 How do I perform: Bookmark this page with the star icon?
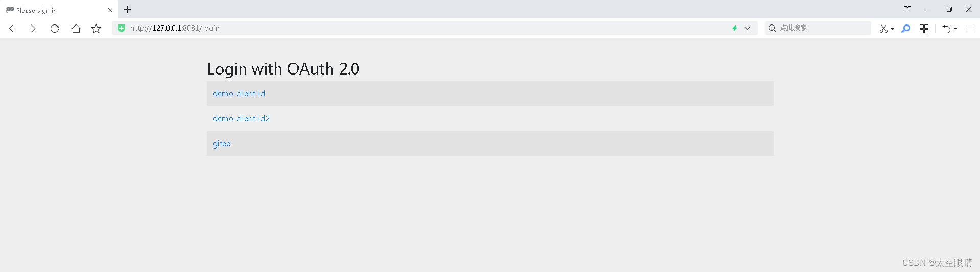[x=96, y=29]
